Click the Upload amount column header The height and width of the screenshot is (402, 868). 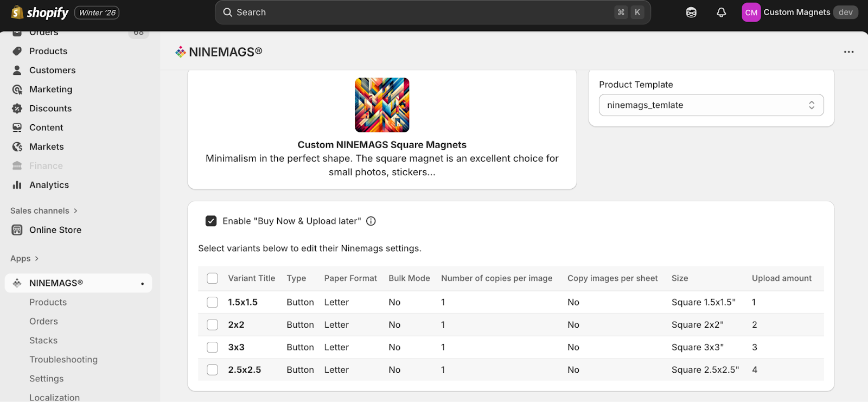[x=782, y=278]
